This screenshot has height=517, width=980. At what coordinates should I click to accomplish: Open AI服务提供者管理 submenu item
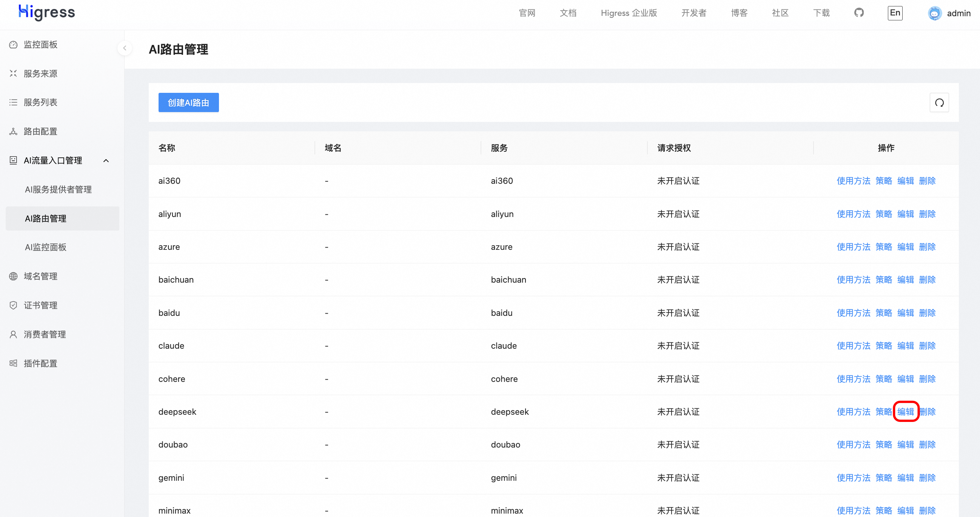coord(58,189)
